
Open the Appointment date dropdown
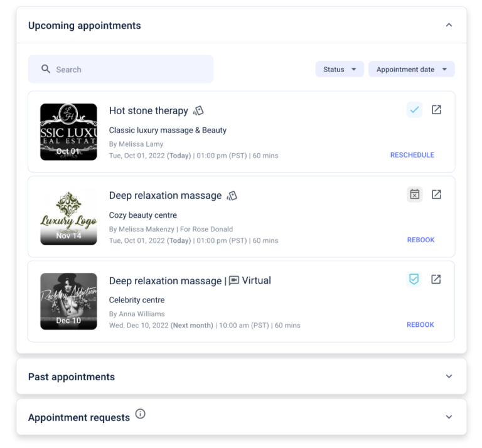[x=411, y=69]
